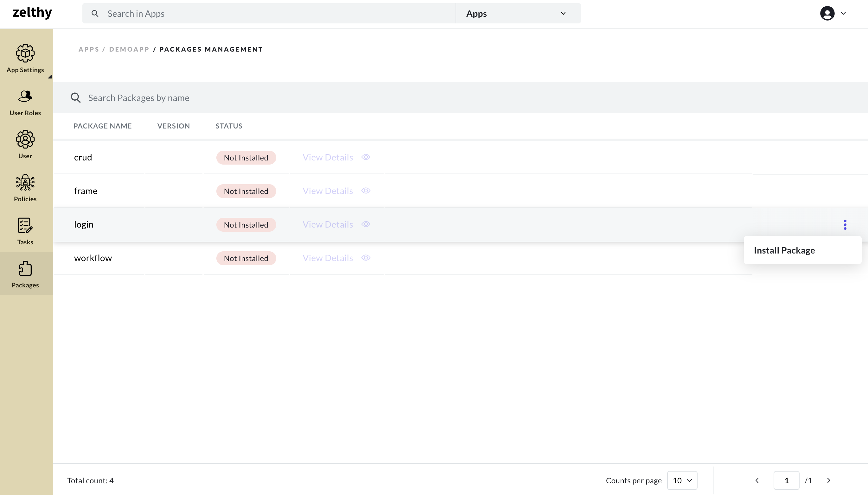
Task: Go to next page arrow
Action: [829, 480]
